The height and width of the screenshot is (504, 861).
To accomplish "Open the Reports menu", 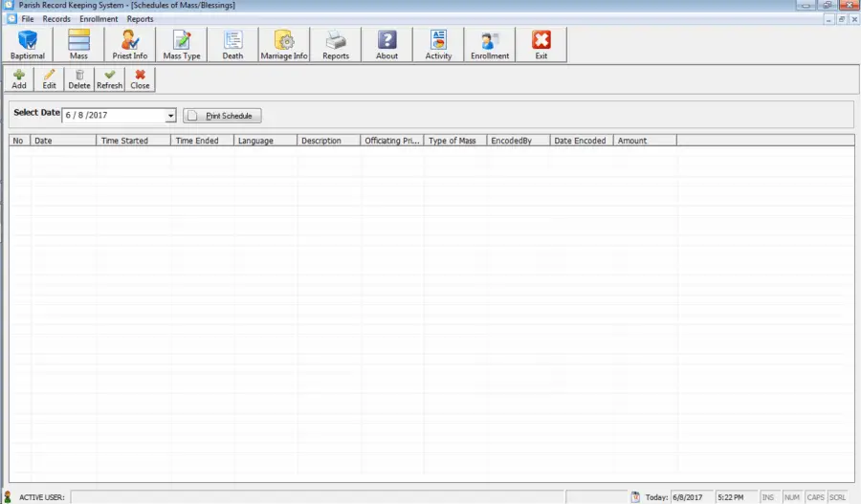I will (140, 19).
